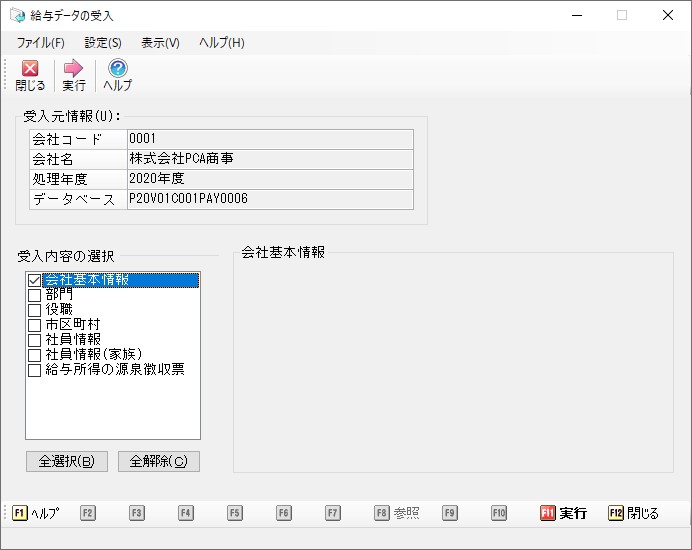Uncheck the 会社基本情報 checkbox
The image size is (692, 550).
(x=35, y=281)
